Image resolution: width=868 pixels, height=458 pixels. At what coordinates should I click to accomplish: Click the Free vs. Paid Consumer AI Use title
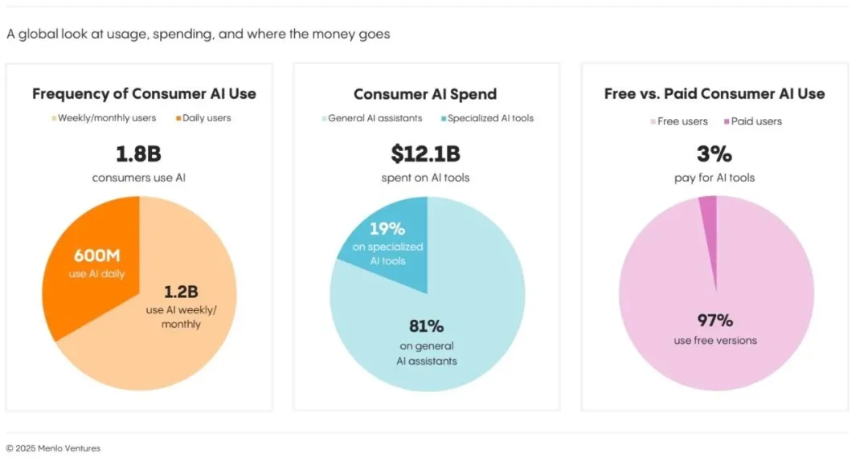[x=714, y=93]
